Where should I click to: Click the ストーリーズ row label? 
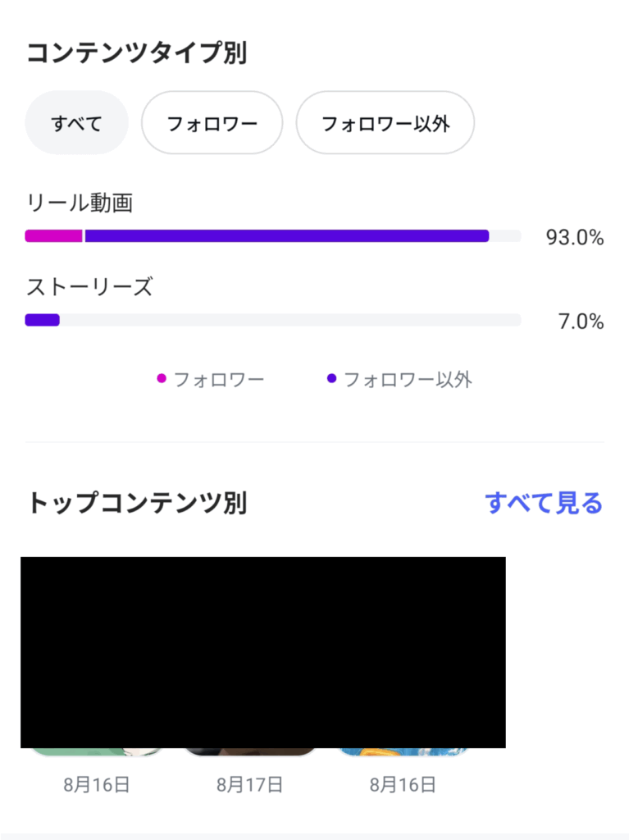point(89,287)
